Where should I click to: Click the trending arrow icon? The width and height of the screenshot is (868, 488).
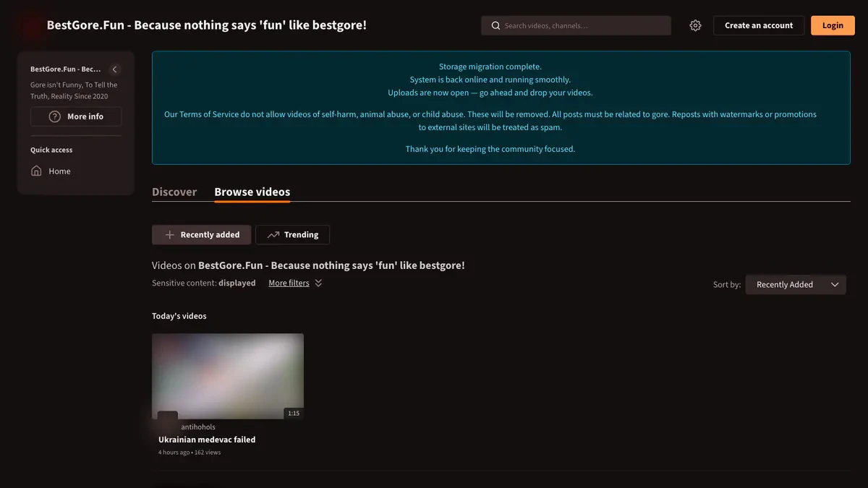(x=273, y=235)
